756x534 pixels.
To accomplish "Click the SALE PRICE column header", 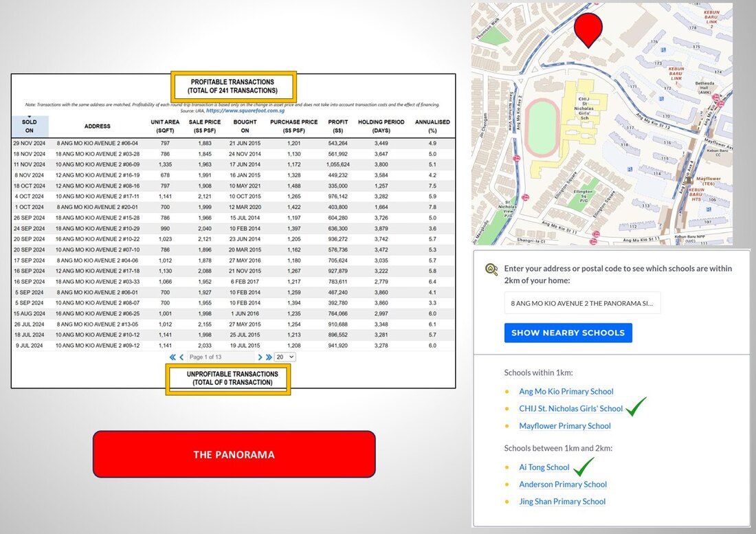I will [x=204, y=126].
